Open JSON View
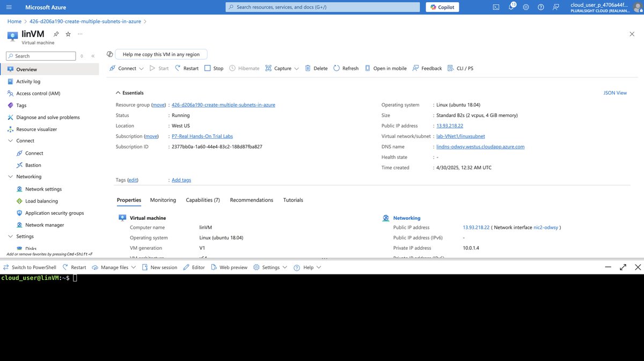This screenshot has width=644, height=361. pyautogui.click(x=615, y=93)
